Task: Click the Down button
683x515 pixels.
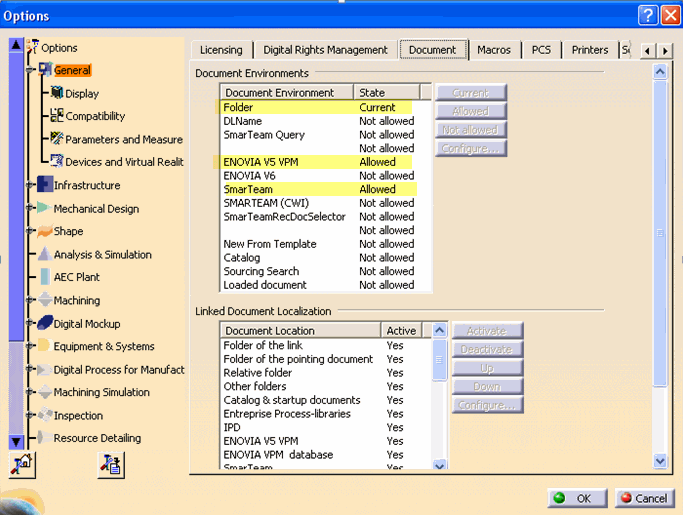Action: point(487,386)
